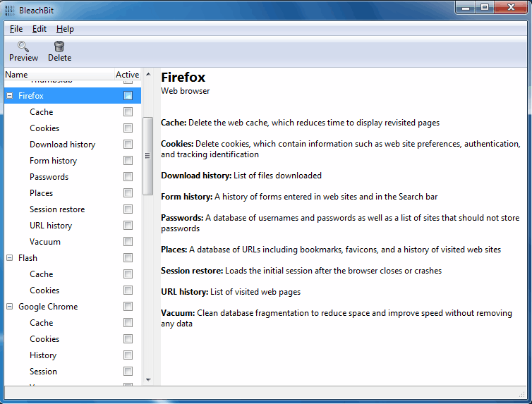This screenshot has width=532, height=404.
Task: Check the Places checkbox
Action: pos(128,193)
